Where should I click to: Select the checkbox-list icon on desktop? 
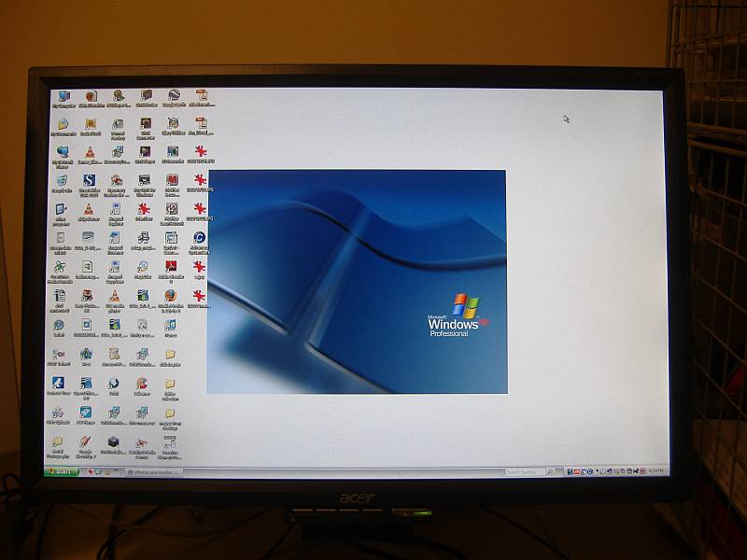170,441
